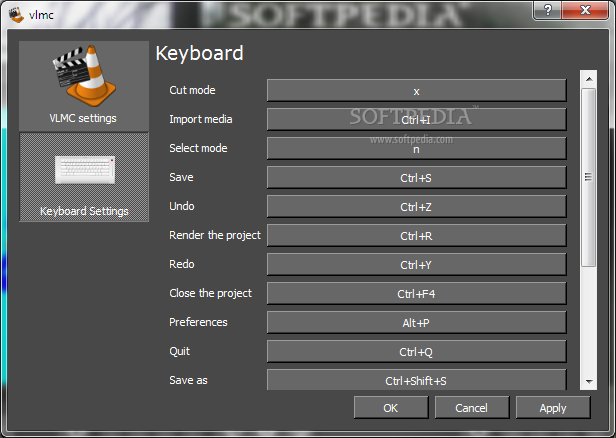The width and height of the screenshot is (616, 438).
Task: Click the scrollbar up arrow
Action: pyautogui.click(x=588, y=79)
